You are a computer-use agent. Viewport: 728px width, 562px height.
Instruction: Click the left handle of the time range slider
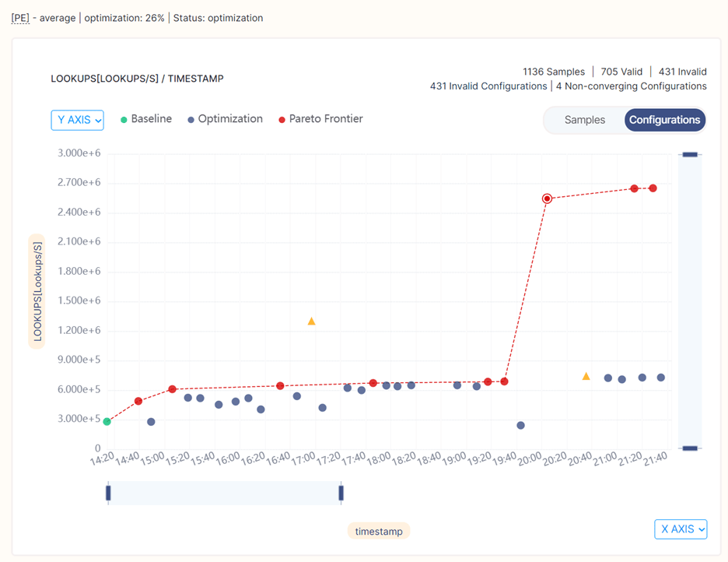click(x=108, y=493)
